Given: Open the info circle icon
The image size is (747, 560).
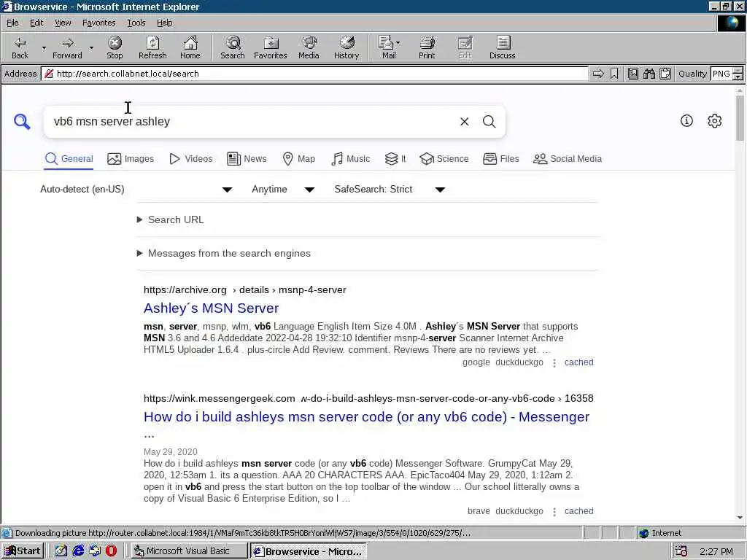Looking at the screenshot, I should pos(686,121).
